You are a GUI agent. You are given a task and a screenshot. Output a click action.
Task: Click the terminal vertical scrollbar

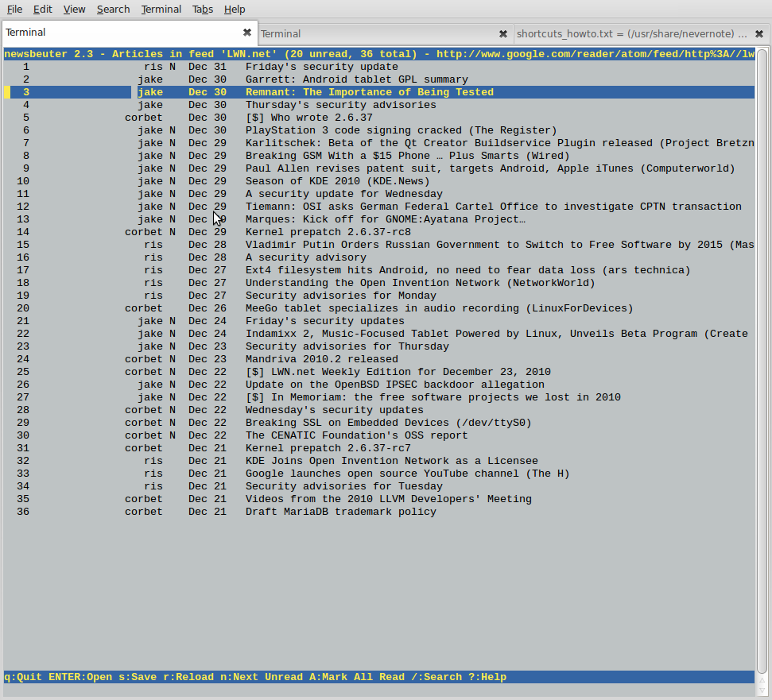tap(762, 362)
